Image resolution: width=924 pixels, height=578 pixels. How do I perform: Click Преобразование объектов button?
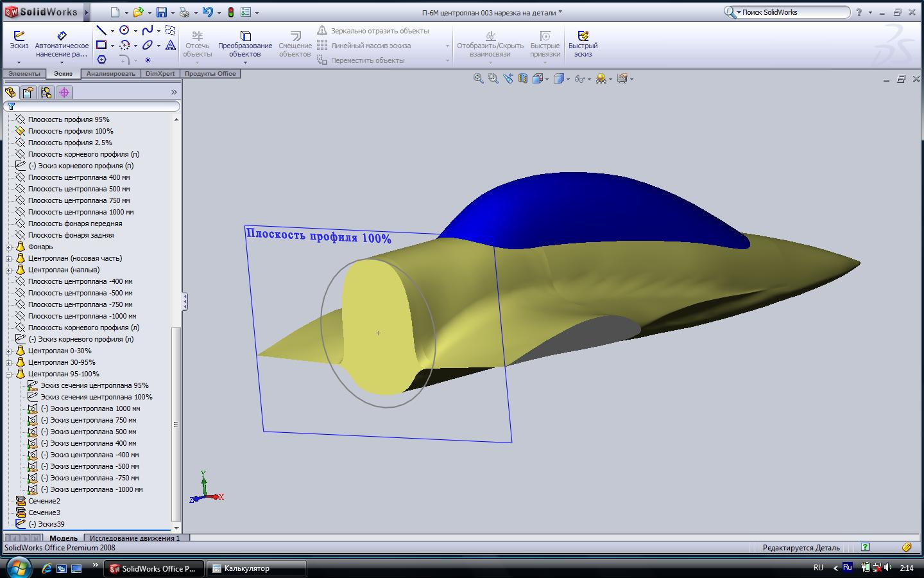245,43
